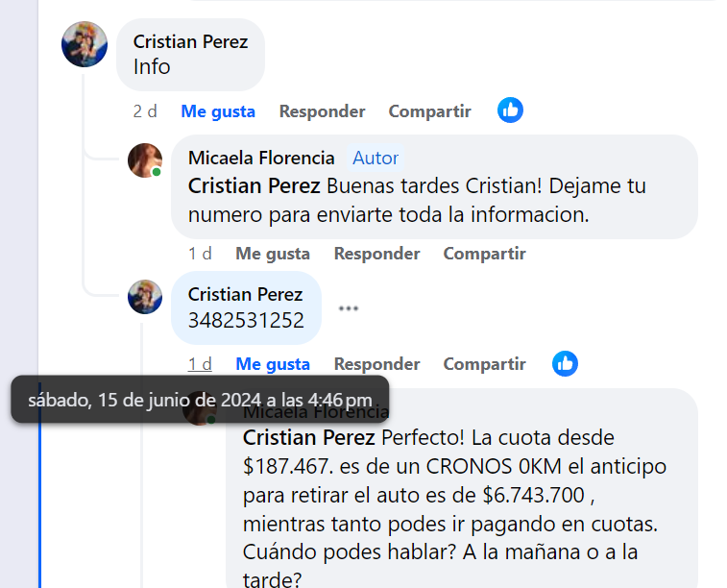Click the '2 d' timestamp on the Info comment
727x588 pixels.
145,111
